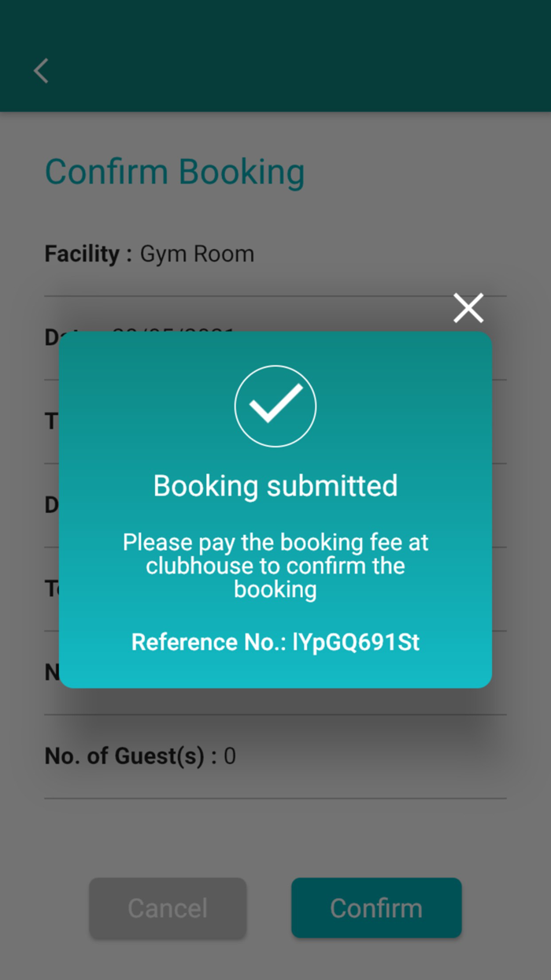Select the Facility label

(83, 253)
